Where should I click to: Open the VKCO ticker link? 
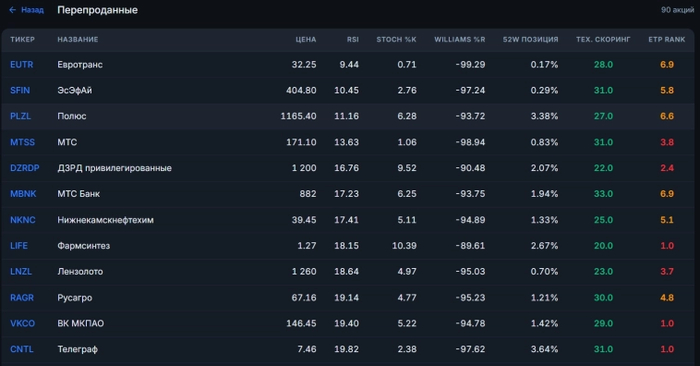pyautogui.click(x=22, y=323)
